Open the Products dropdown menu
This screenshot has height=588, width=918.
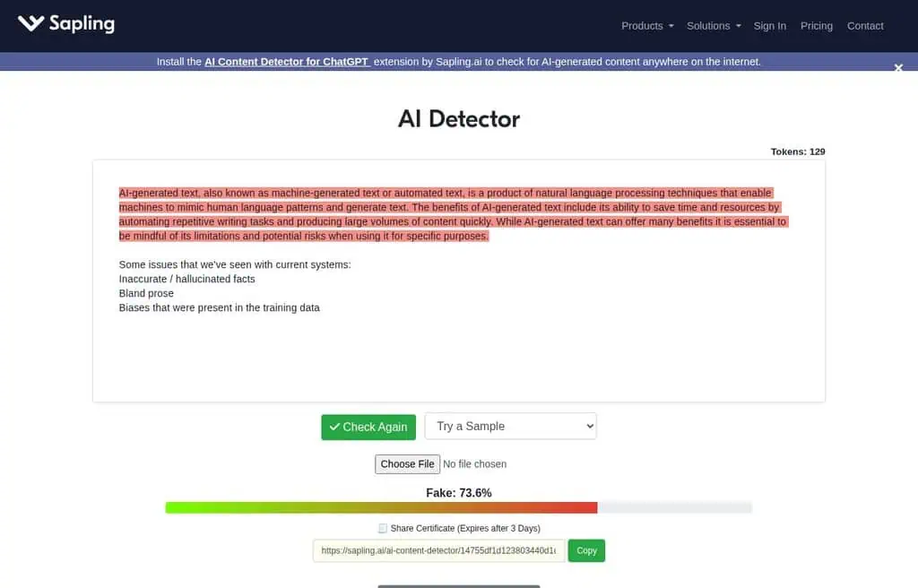click(x=647, y=26)
